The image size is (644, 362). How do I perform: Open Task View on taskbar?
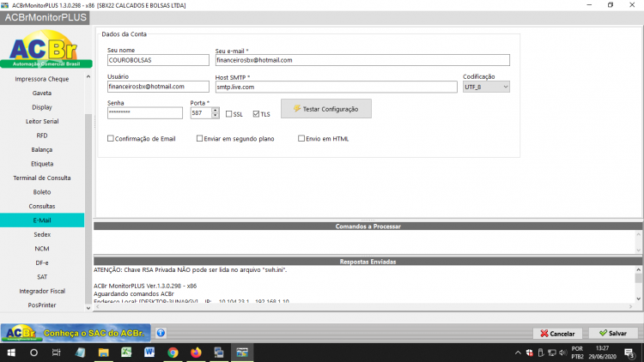57,353
